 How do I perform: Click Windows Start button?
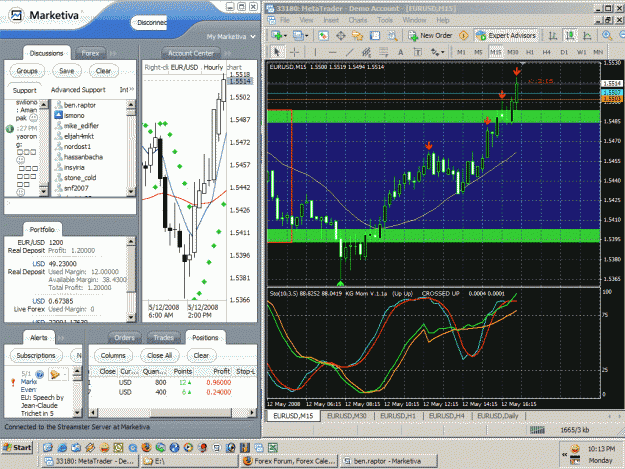17,447
